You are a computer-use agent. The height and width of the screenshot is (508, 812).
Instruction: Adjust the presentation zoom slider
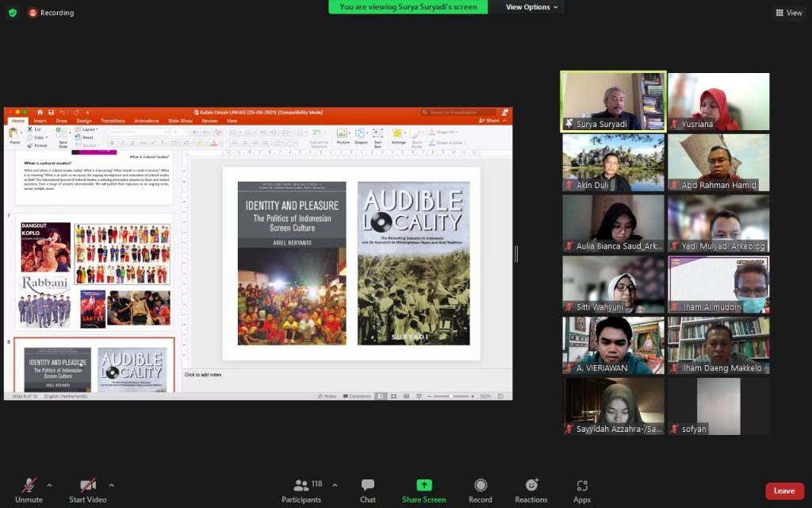click(453, 396)
